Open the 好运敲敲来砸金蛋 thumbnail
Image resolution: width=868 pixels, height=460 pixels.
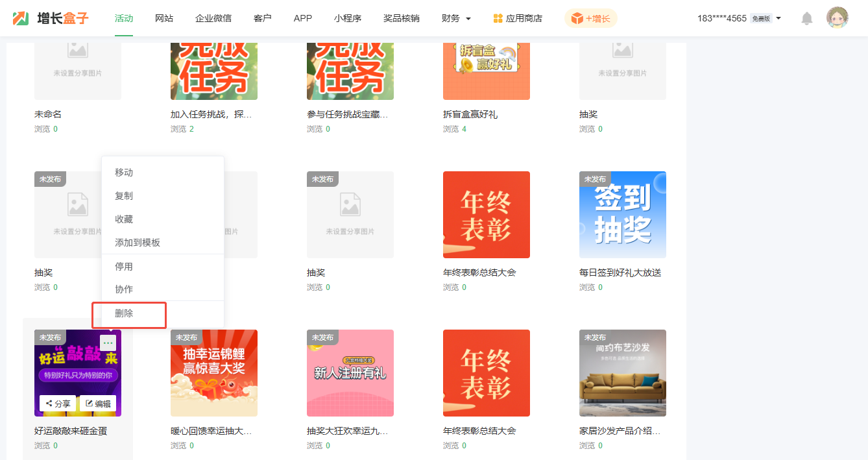click(x=78, y=373)
